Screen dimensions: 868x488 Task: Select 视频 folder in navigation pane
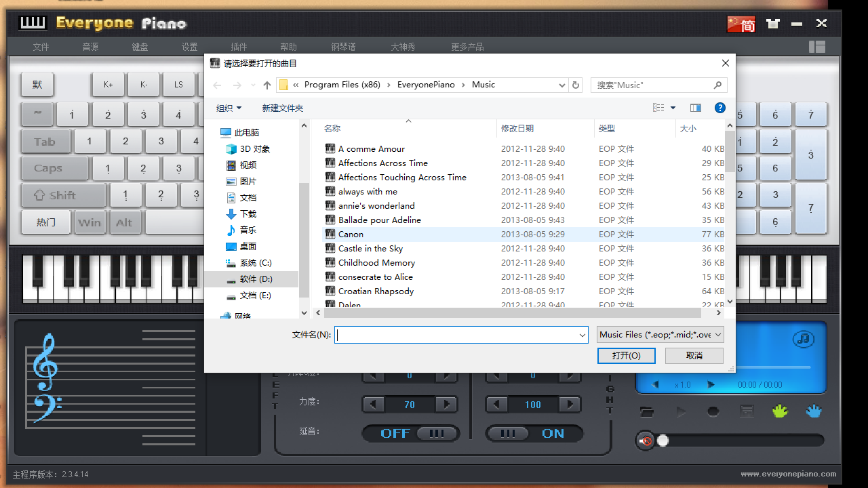pyautogui.click(x=248, y=165)
